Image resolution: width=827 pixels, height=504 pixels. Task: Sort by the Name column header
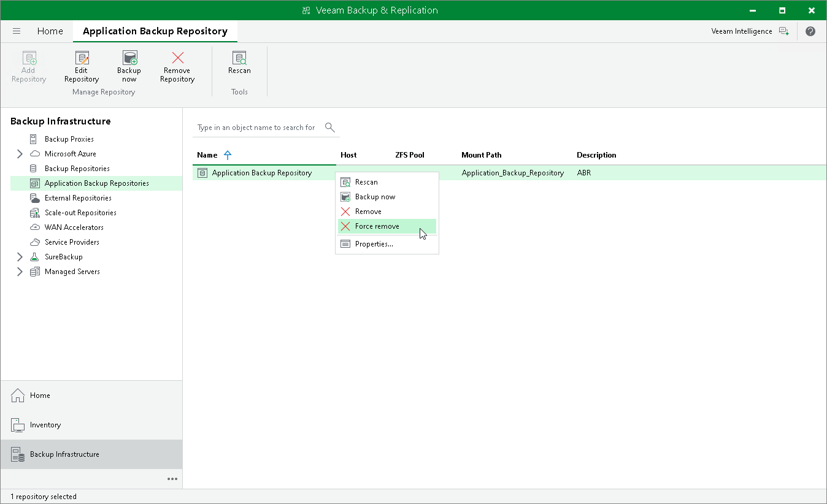click(207, 155)
